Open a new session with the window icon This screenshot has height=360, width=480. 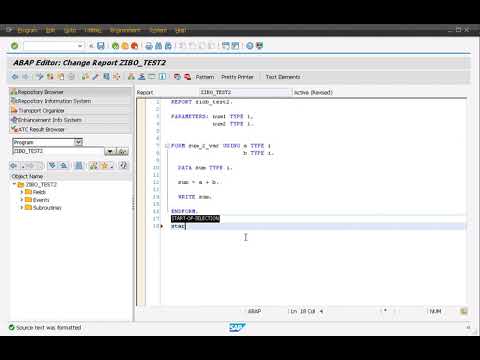(226, 46)
